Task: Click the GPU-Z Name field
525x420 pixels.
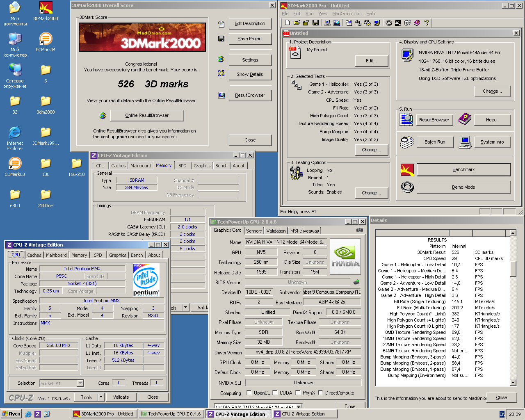Action: (x=286, y=242)
